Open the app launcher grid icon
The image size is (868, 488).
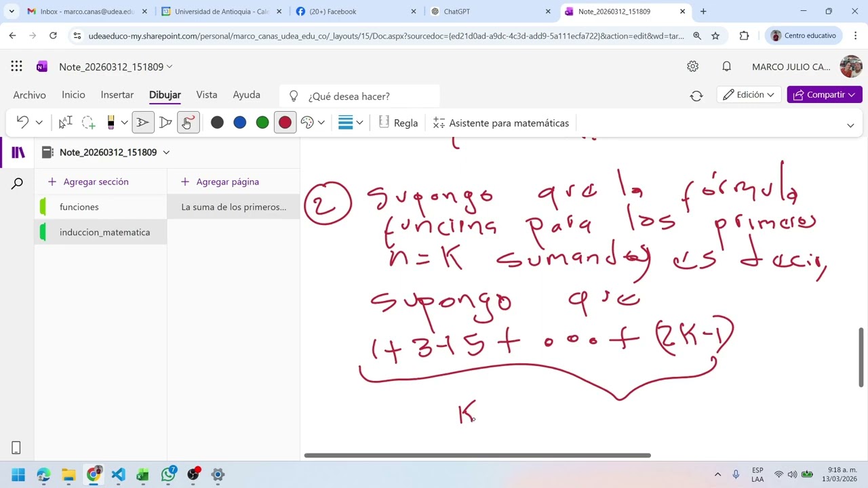click(16, 66)
